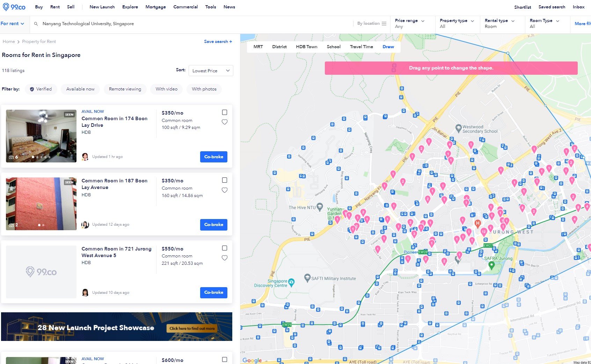Screen dimensions: 591x364
Task: Open the New Launch menu
Action: click(102, 7)
